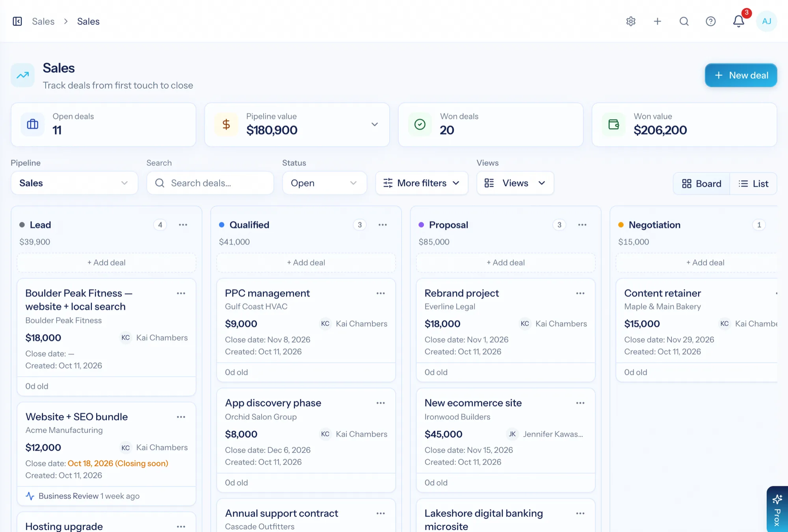Switch to Board view
This screenshot has height=532, width=788.
click(x=701, y=184)
